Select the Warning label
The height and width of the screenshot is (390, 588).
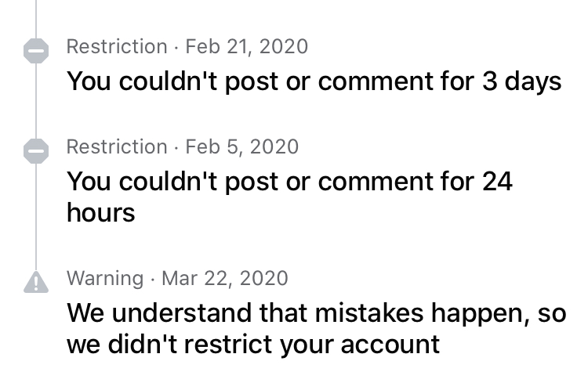coord(105,278)
